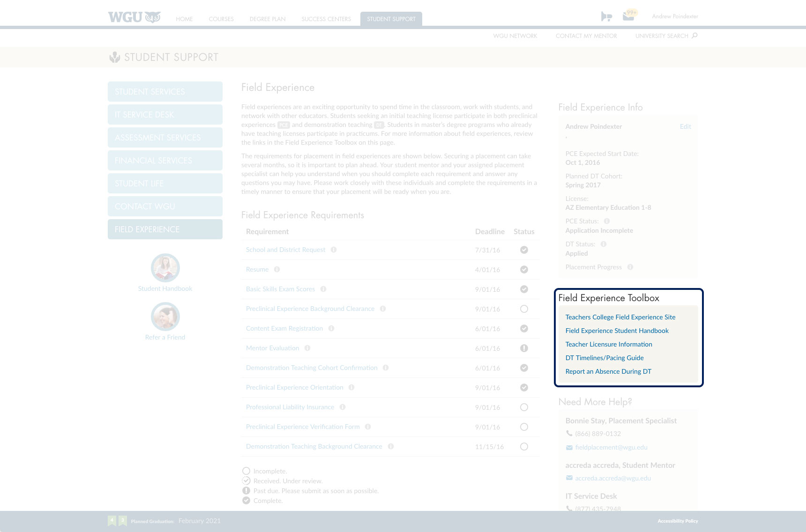Open School and District Request requirement
Viewport: 806px width, 532px height.
click(x=285, y=250)
